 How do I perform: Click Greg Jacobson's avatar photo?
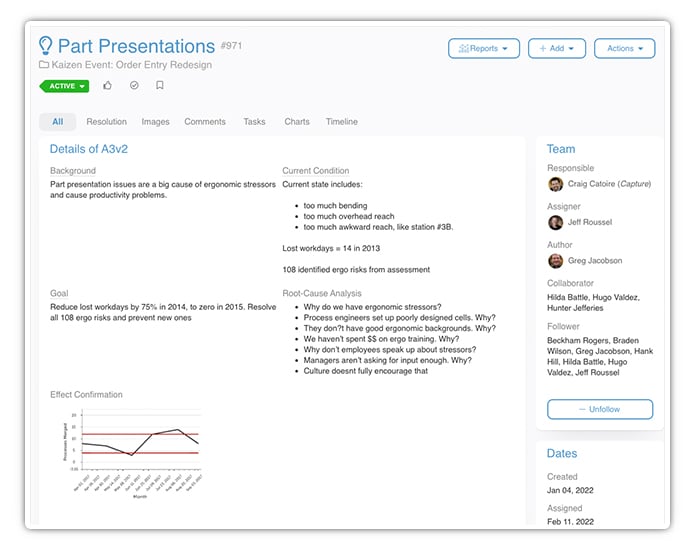coord(555,261)
